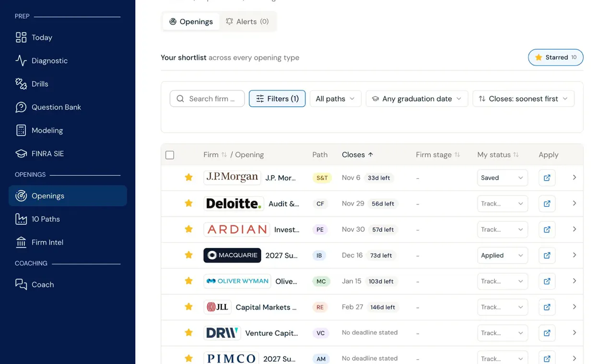Click the Deloitte firm logo
This screenshot has height=364, width=609.
point(234,204)
